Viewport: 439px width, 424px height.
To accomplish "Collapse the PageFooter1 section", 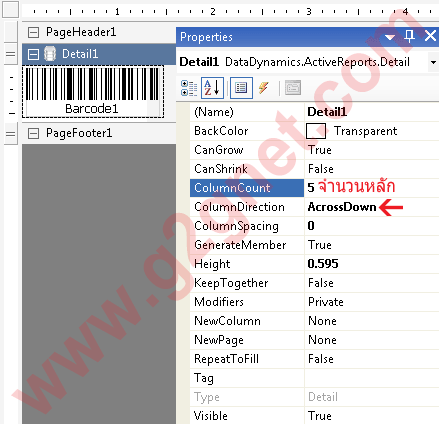I will 33,134.
